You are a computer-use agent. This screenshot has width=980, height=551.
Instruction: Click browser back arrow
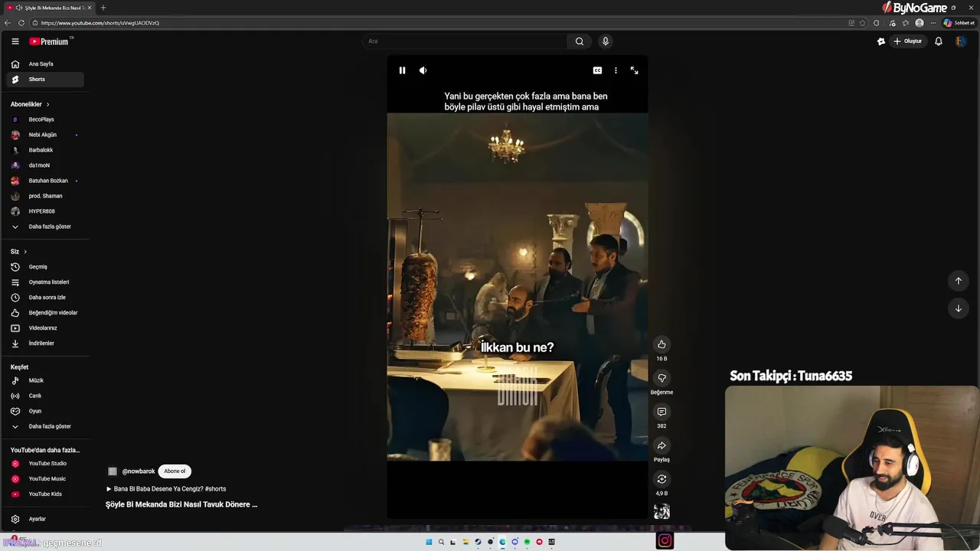[8, 23]
